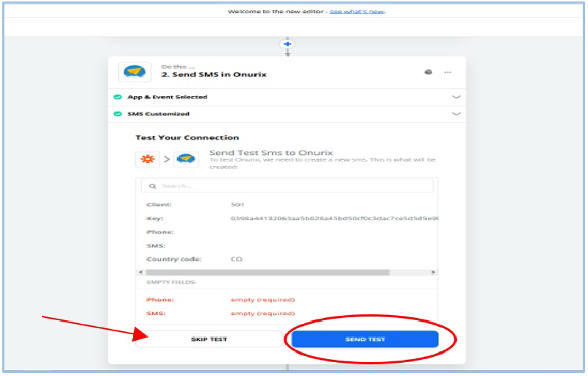The width and height of the screenshot is (588, 376).
Task: Open the SMS Customized row
Action: 287,114
